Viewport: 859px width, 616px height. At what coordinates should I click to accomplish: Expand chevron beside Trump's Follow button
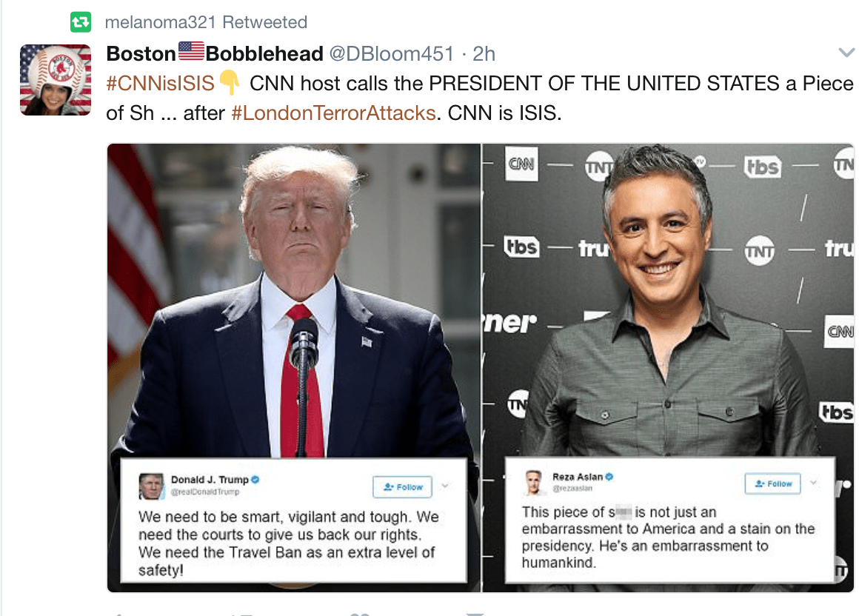point(445,486)
